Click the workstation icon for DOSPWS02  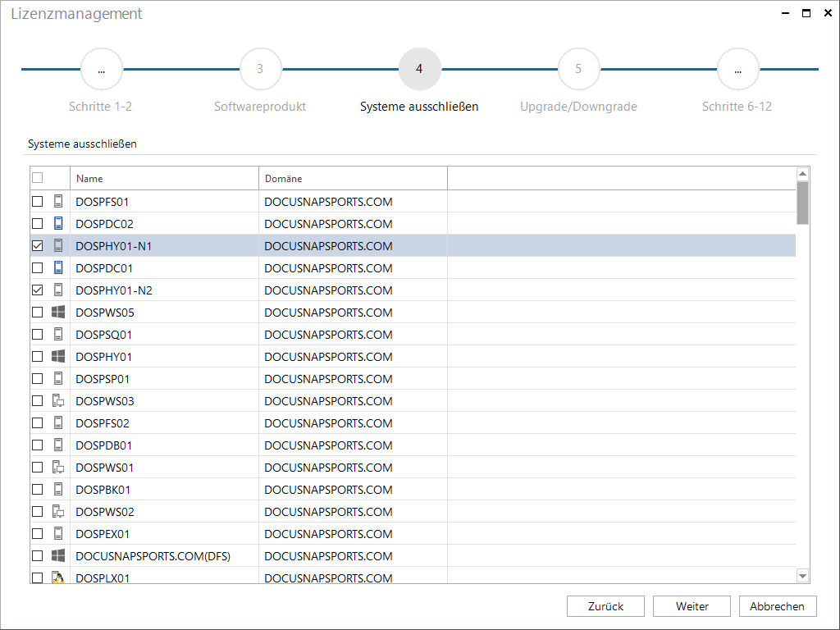click(x=58, y=512)
